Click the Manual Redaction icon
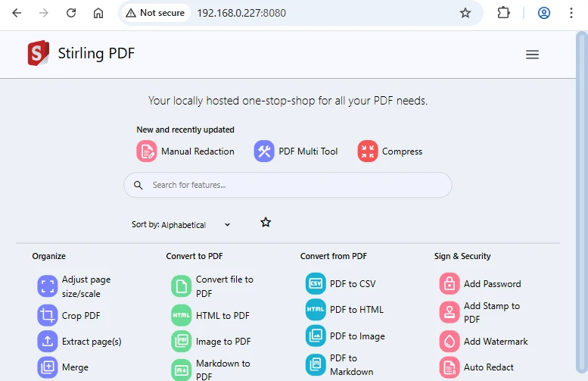Image resolution: width=588 pixels, height=381 pixels. [x=146, y=151]
